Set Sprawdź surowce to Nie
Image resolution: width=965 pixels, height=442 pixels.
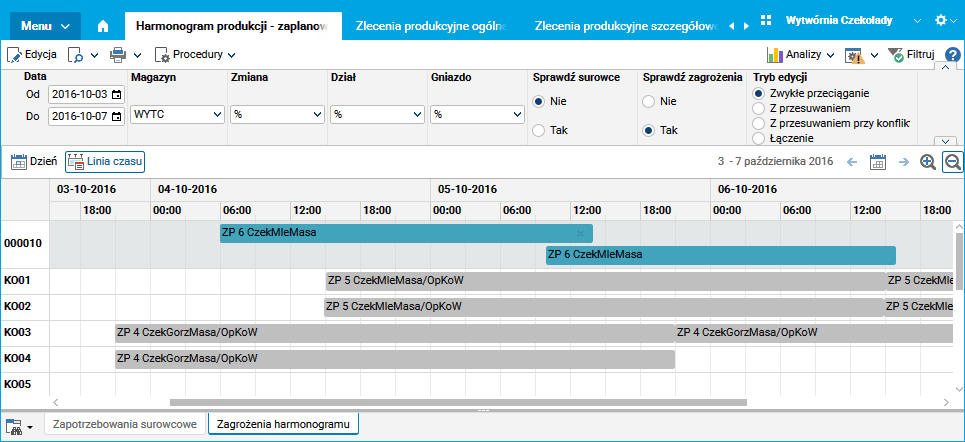tap(539, 102)
